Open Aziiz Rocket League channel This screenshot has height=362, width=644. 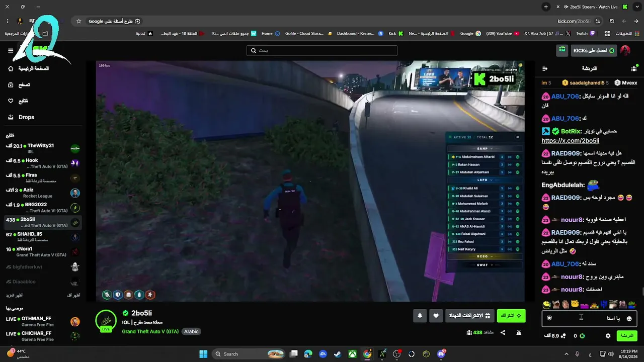[43, 193]
